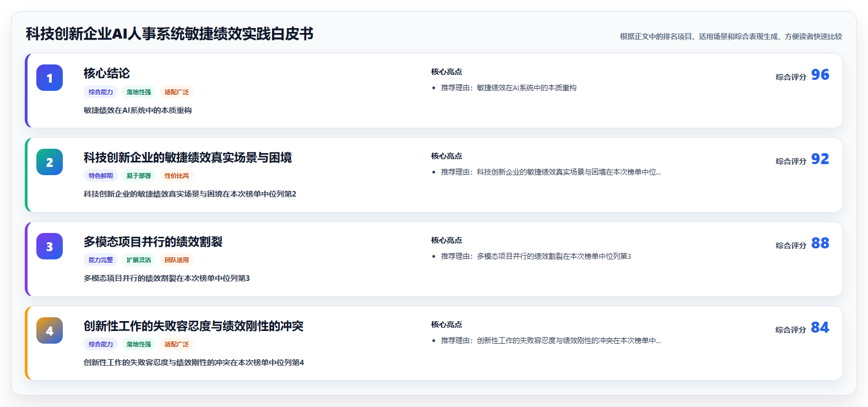Click 综合评分 label beside score 96

pyautogui.click(x=791, y=77)
